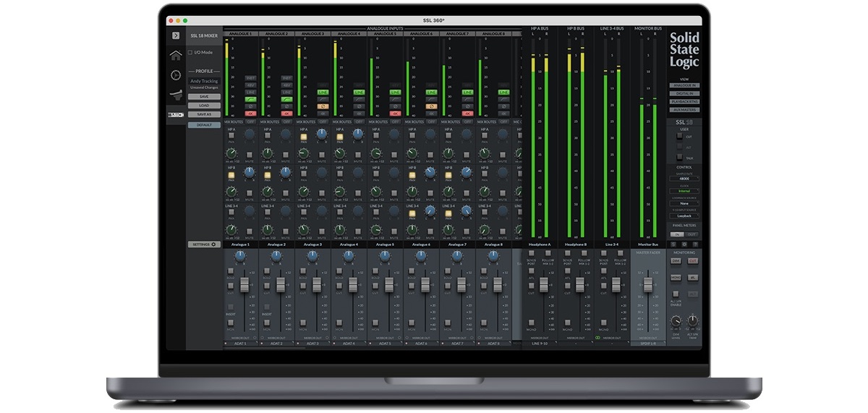The height and width of the screenshot is (413, 868).
Task: Show DIGITAL IN view
Action: click(x=684, y=93)
